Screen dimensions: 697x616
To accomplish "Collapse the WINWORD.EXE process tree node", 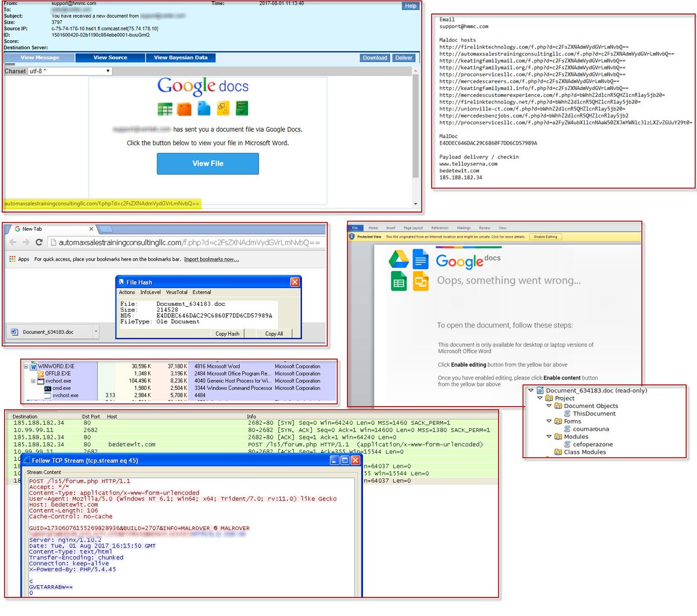I will (x=26, y=367).
